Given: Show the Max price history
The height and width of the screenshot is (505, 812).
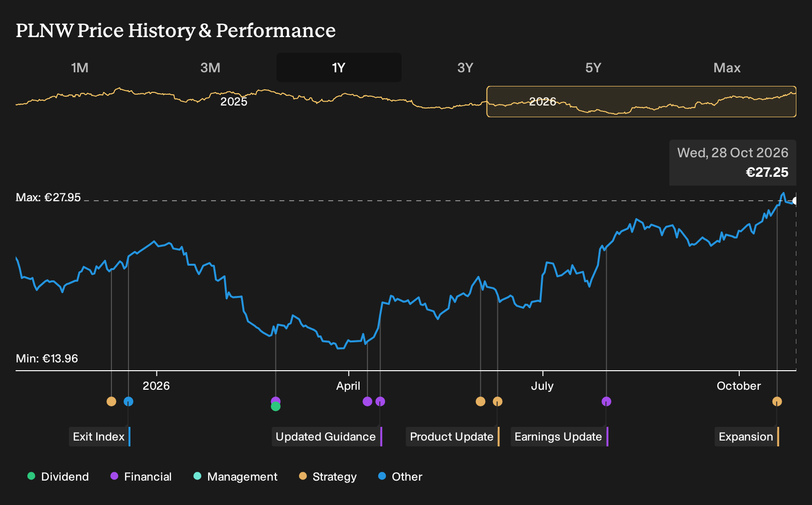Looking at the screenshot, I should click(727, 67).
